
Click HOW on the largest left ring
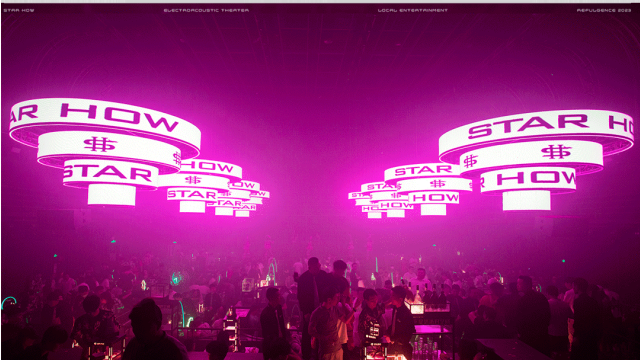pyautogui.click(x=119, y=117)
